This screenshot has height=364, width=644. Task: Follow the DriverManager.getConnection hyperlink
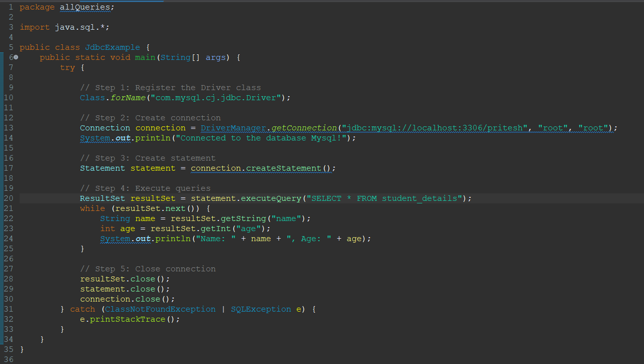point(269,127)
